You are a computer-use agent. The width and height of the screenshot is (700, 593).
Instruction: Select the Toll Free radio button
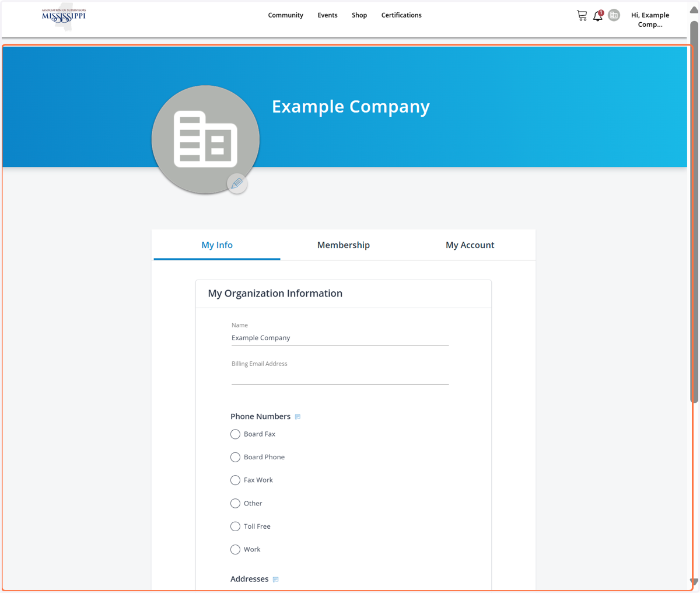235,526
